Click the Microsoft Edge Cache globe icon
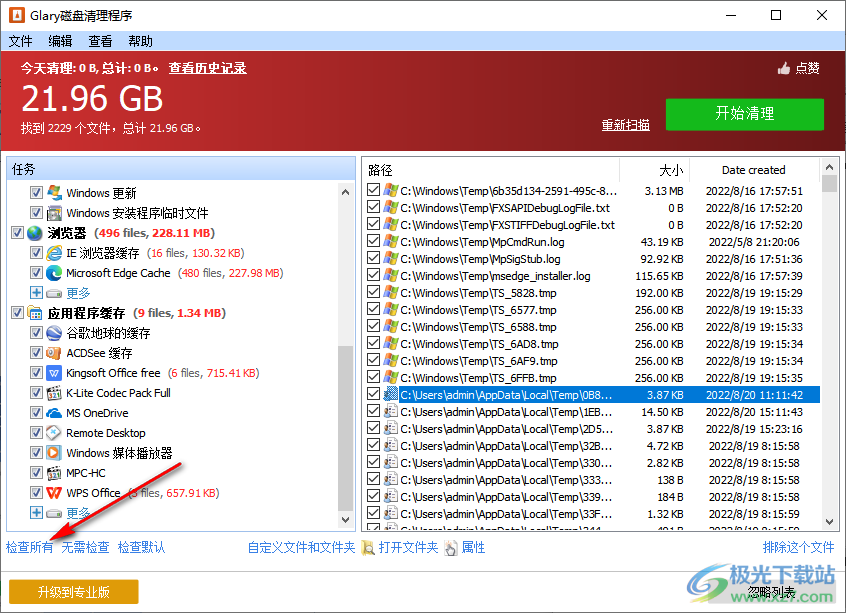 [52, 272]
